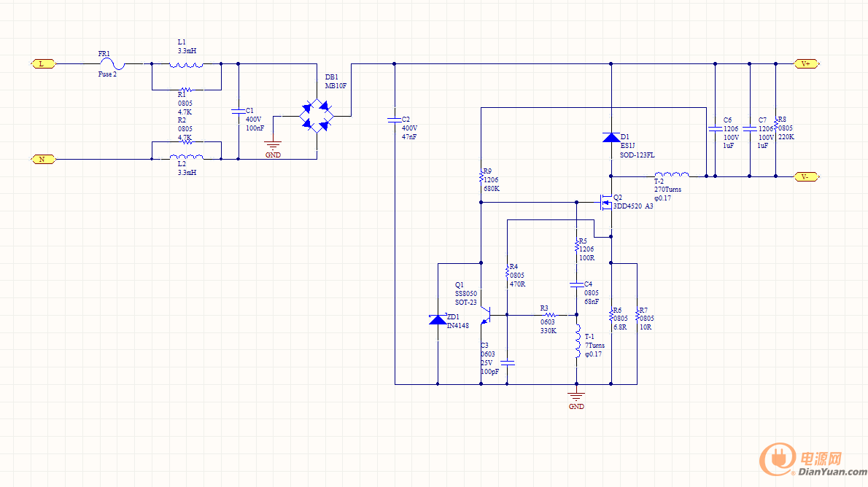Select the ZD1 zener diode symbol
Screen dimensions: 868x487
tap(438, 319)
